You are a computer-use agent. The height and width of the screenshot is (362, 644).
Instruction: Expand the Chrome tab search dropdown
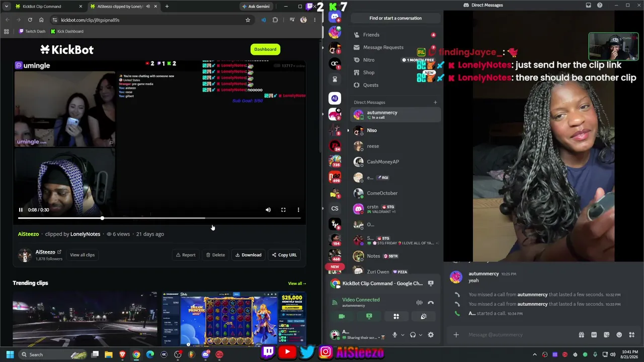click(x=6, y=7)
